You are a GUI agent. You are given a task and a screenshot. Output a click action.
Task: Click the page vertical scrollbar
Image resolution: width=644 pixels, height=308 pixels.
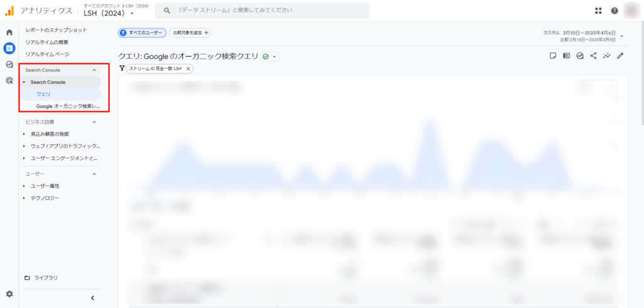641,74
